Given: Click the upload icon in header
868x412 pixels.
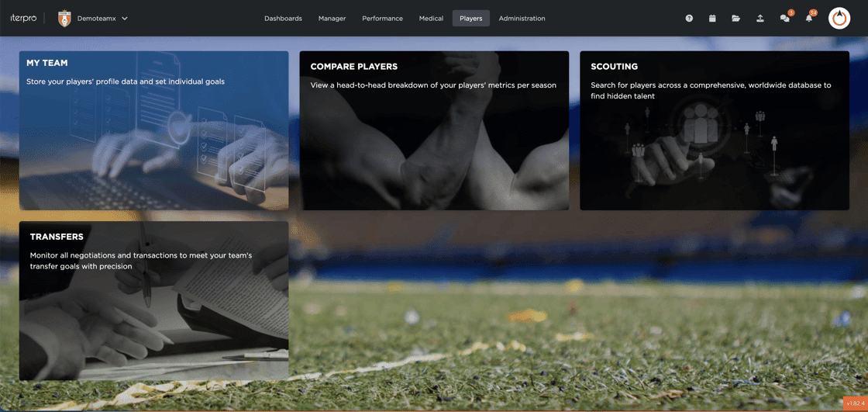Looking at the screenshot, I should (760, 19).
